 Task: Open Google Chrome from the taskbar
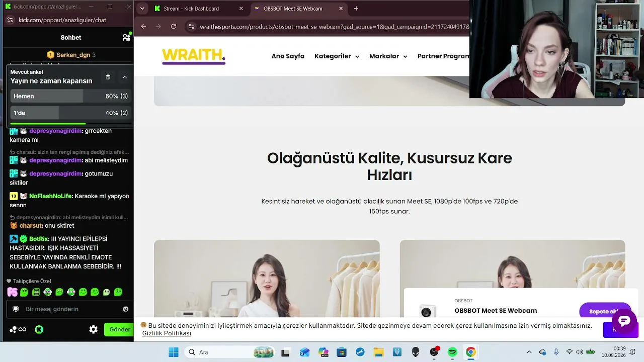[x=470, y=352]
